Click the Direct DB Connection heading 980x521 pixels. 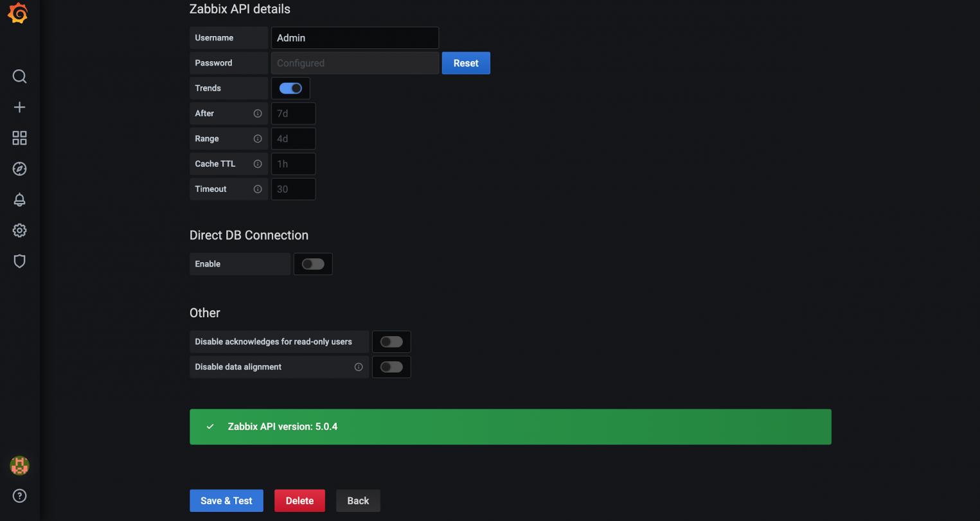tap(249, 235)
